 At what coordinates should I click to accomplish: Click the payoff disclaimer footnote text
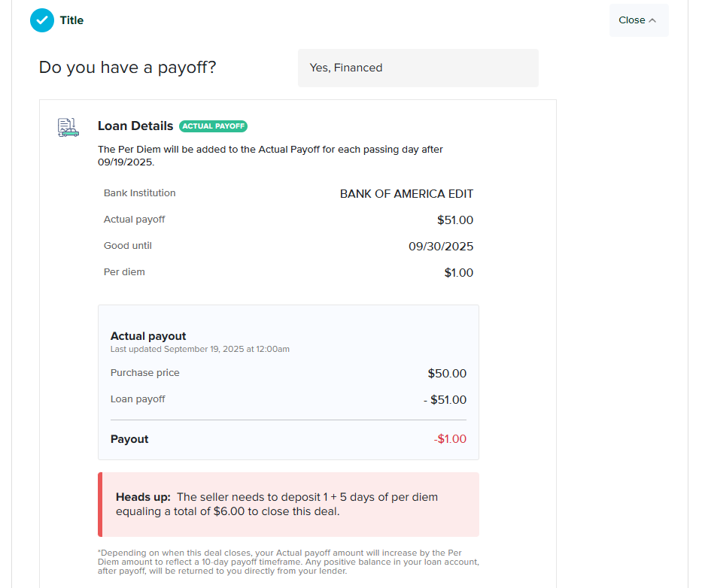coord(288,562)
